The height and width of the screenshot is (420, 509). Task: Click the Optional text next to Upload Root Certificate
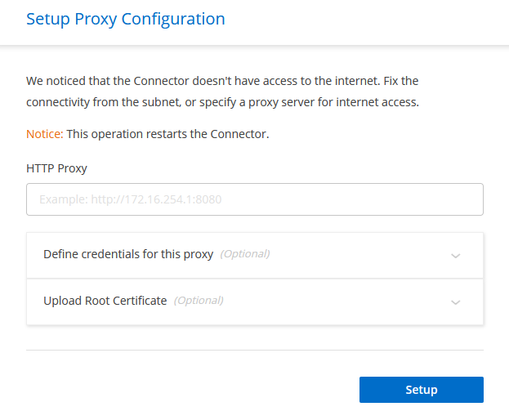(198, 301)
